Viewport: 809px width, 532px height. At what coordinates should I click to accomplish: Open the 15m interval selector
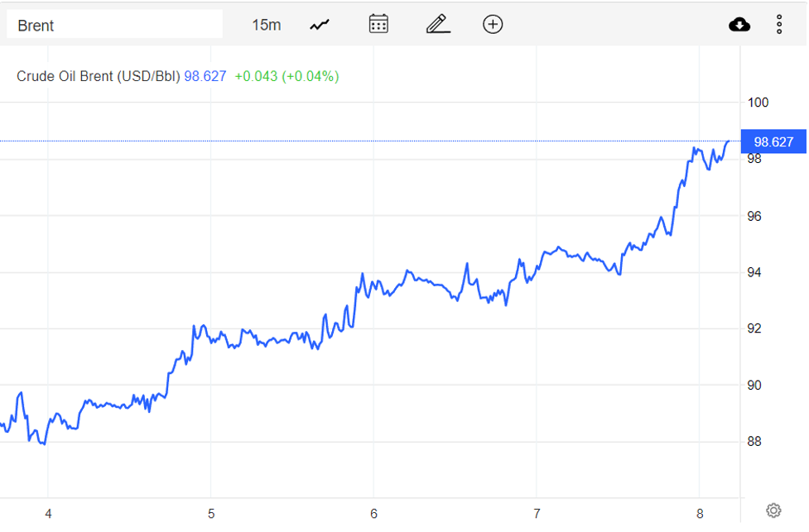(266, 25)
